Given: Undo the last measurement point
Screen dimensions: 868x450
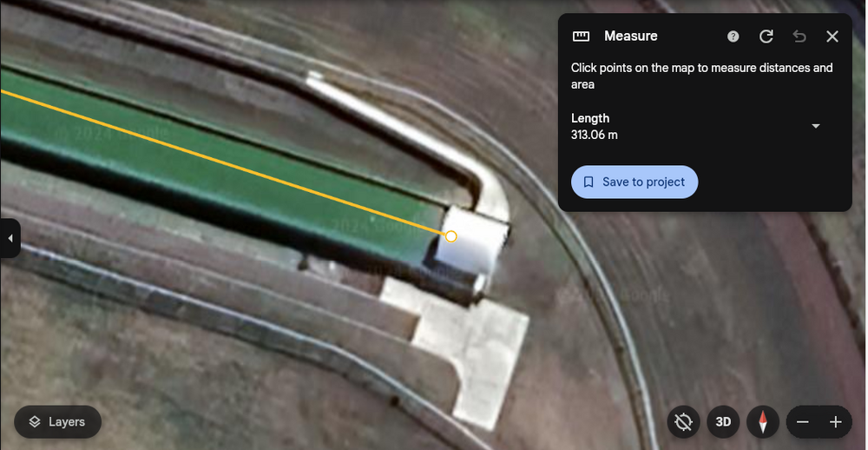Looking at the screenshot, I should point(799,36).
